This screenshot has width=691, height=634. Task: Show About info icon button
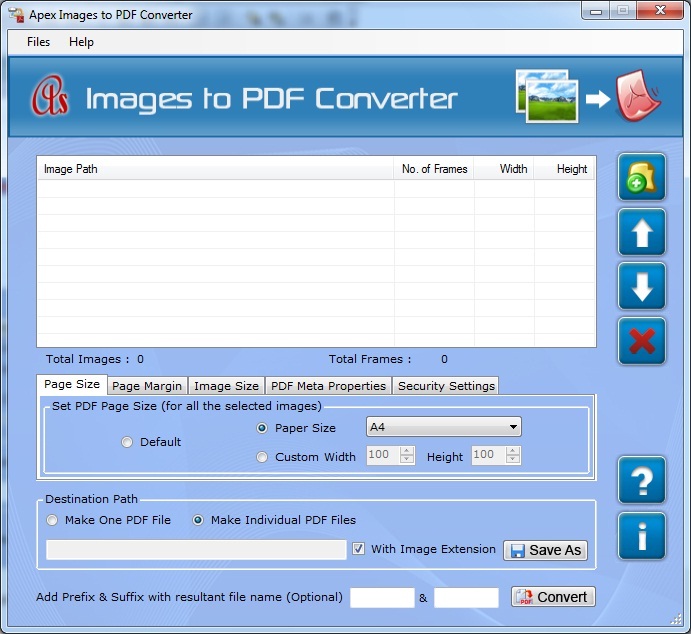point(641,536)
